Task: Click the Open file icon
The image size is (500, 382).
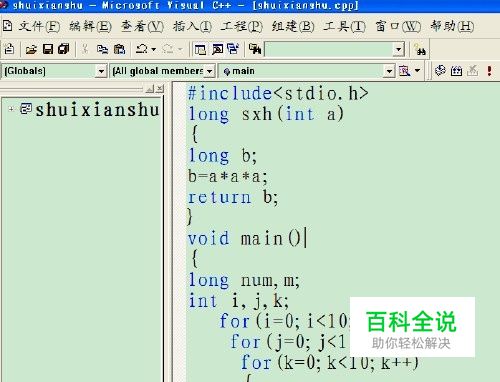Action: [x=31, y=50]
